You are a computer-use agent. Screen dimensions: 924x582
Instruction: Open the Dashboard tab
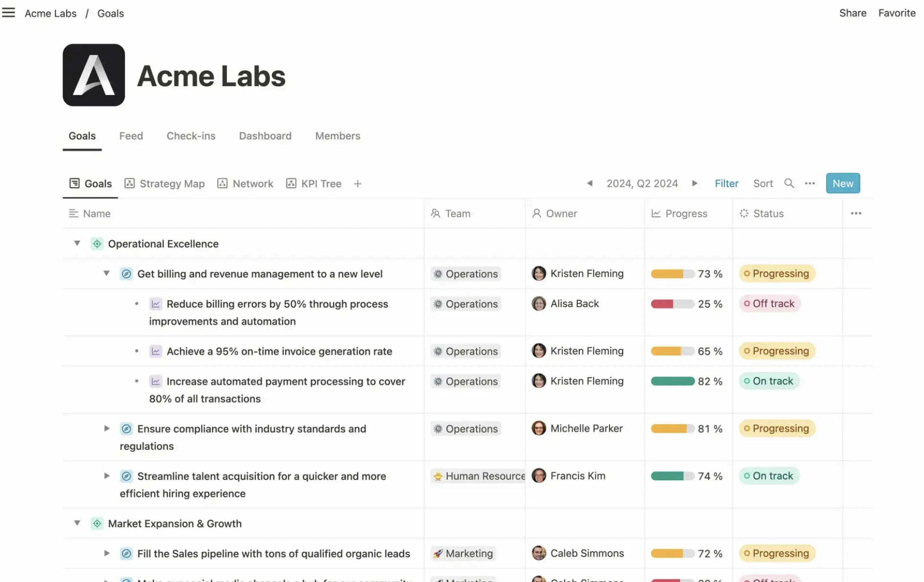tap(265, 136)
